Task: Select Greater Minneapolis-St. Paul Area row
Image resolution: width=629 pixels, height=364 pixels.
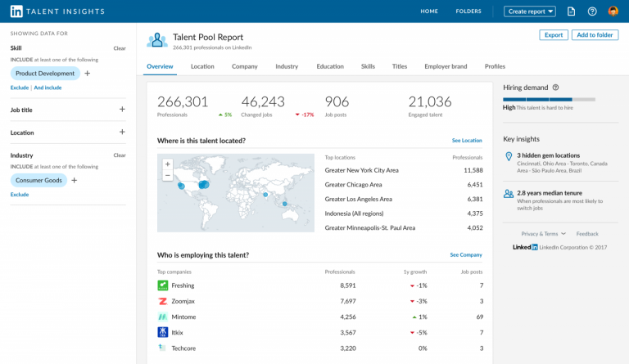Action: (404, 228)
